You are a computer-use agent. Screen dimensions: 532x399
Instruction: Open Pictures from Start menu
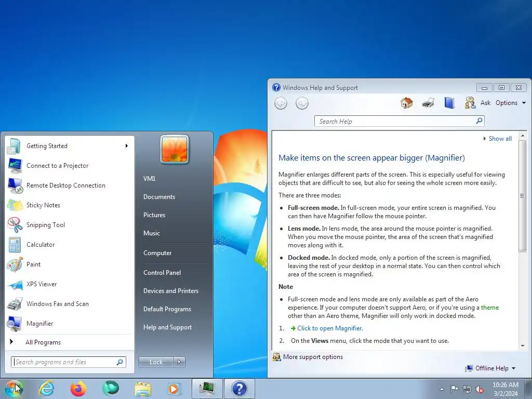pos(154,215)
